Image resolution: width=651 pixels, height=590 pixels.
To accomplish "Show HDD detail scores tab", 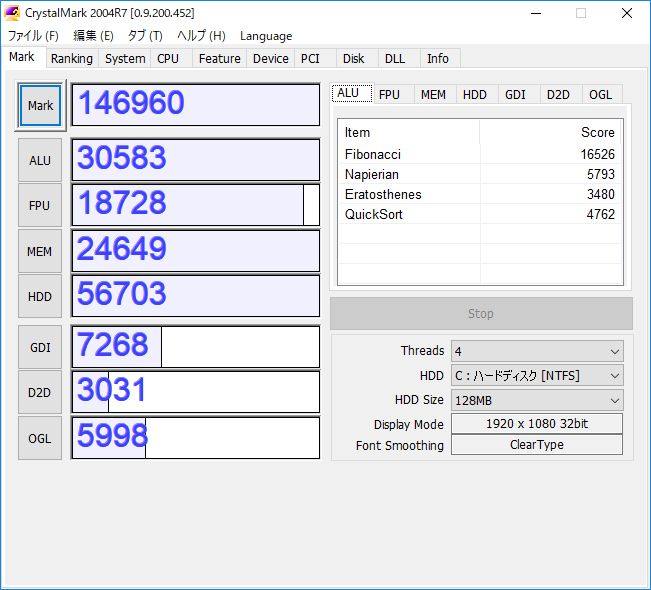I will click(475, 95).
